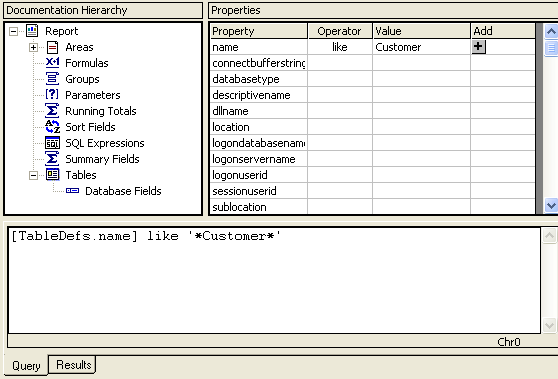Click the location property row
Viewport: 558px width, 379px height.
pyautogui.click(x=373, y=127)
